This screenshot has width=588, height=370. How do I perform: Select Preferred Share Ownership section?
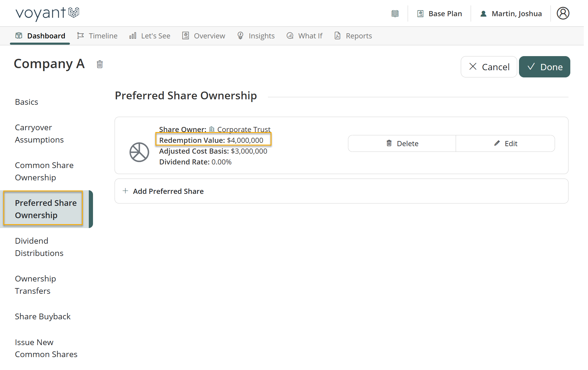(x=46, y=209)
